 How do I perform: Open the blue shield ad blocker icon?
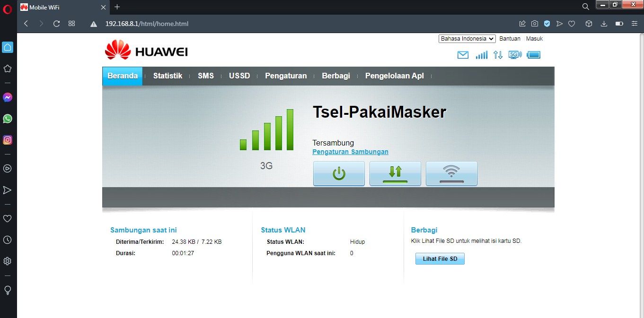[547, 23]
